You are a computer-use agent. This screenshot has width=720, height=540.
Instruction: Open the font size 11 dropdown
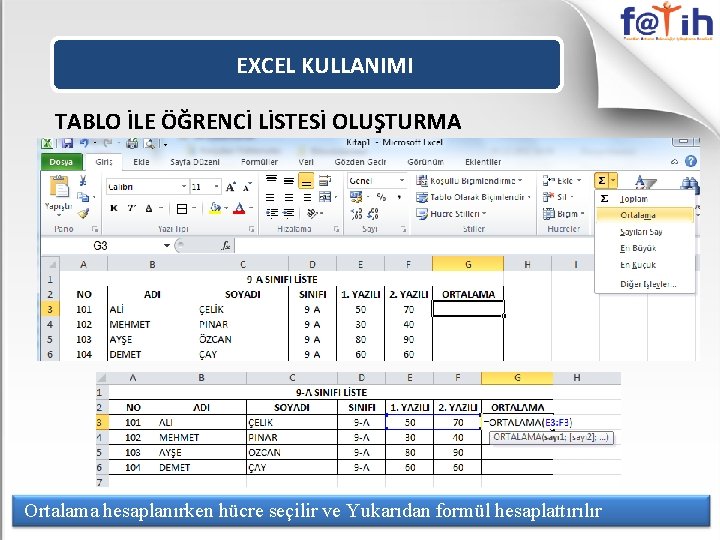(x=216, y=187)
